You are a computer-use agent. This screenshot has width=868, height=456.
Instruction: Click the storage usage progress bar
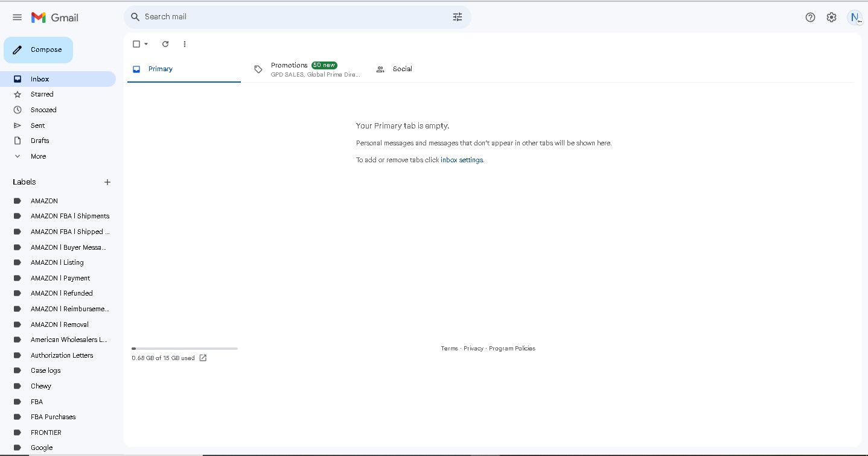coord(185,349)
